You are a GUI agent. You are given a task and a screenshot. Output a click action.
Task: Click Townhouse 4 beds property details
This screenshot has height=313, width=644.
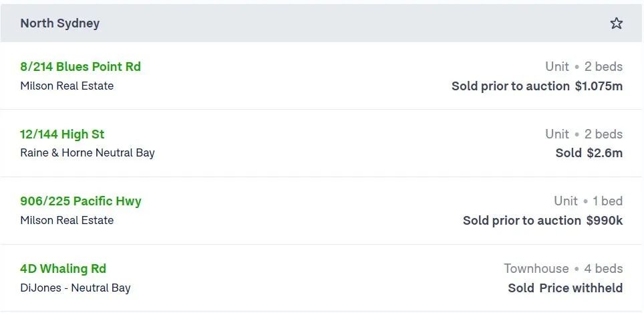coord(564,269)
